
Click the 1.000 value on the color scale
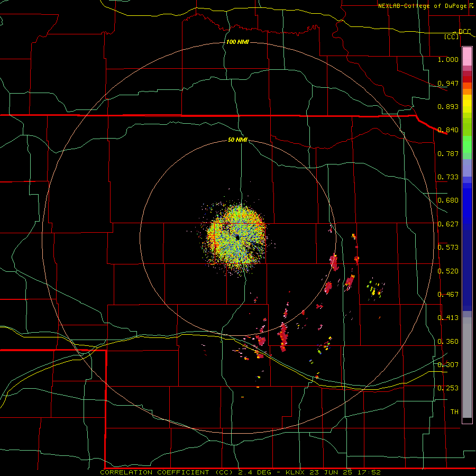(x=448, y=59)
